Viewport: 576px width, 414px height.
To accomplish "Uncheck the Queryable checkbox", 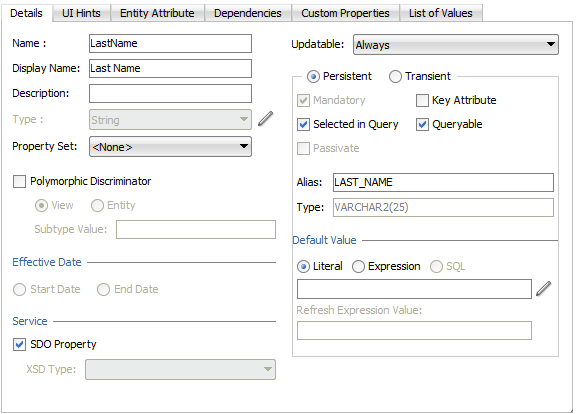I will [422, 125].
